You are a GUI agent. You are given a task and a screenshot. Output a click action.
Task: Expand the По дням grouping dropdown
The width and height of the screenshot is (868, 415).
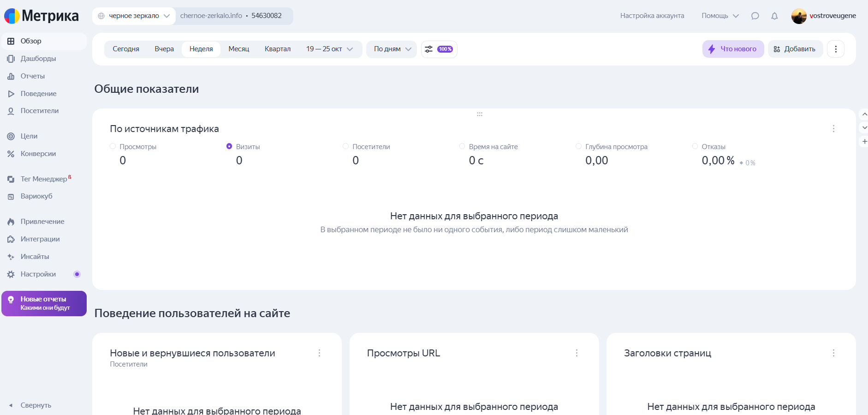click(392, 49)
